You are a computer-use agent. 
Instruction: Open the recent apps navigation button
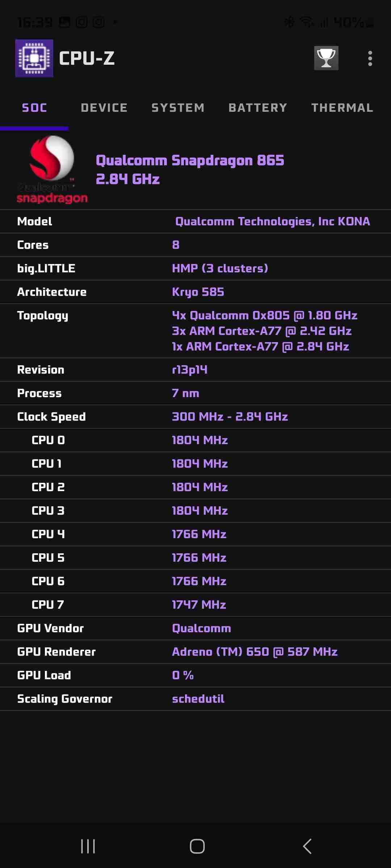88,846
